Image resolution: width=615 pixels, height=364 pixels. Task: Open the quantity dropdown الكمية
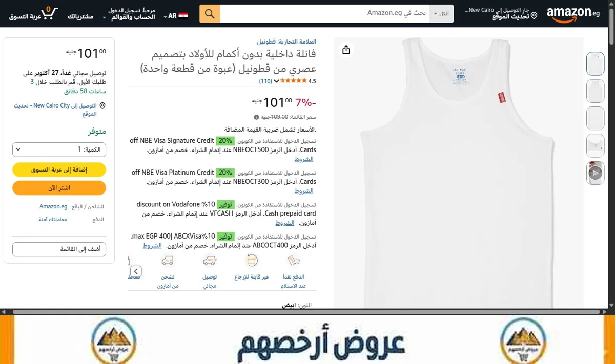(59, 149)
